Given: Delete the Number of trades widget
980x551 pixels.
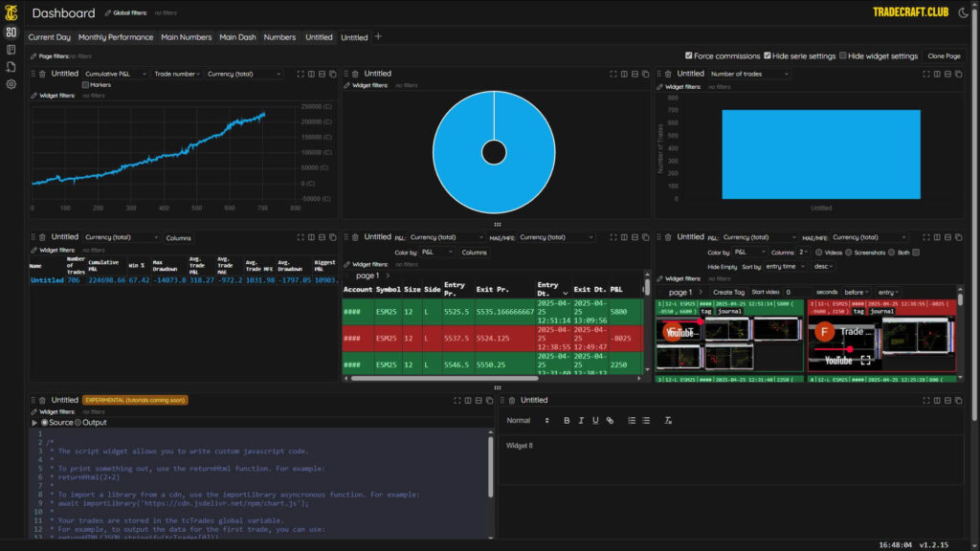Looking at the screenshot, I should [668, 74].
